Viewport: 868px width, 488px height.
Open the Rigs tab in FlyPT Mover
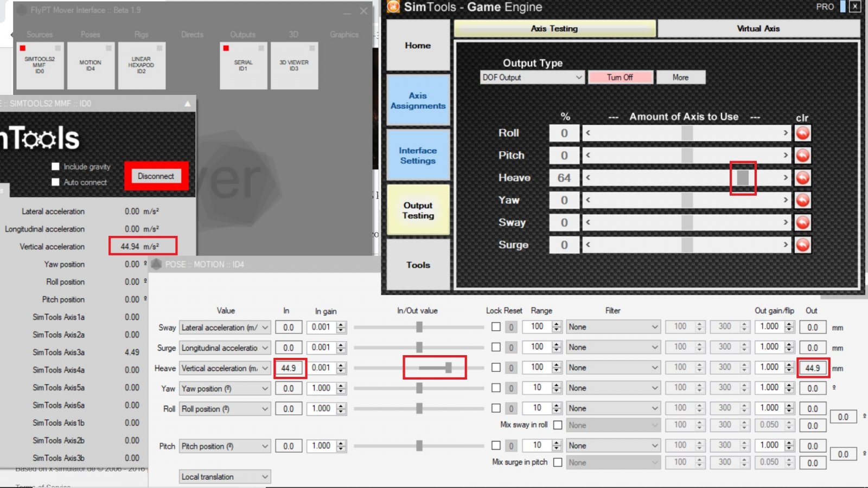click(142, 35)
